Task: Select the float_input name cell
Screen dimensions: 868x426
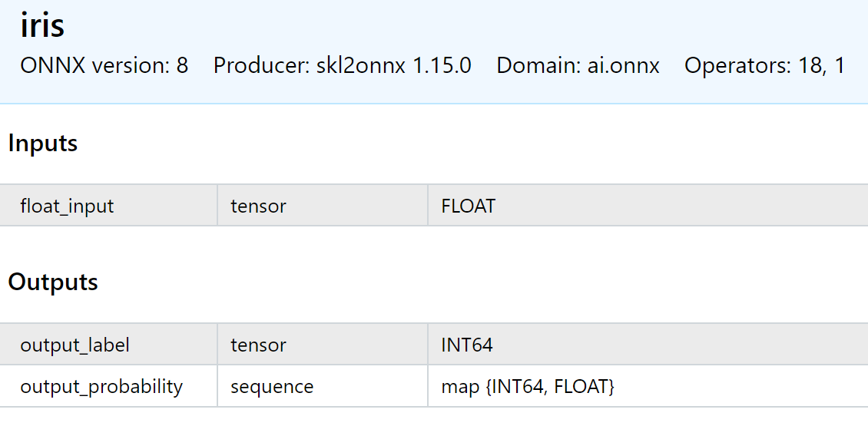Action: (108, 206)
